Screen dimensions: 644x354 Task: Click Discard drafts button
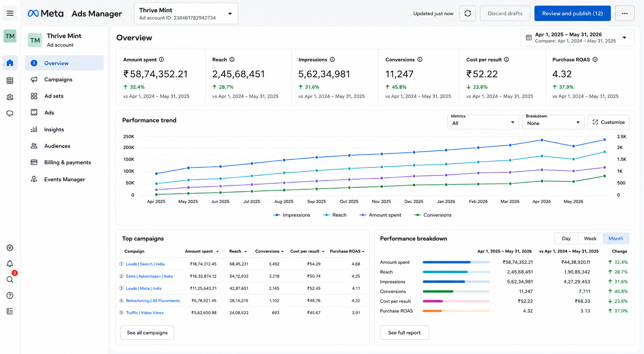(505, 13)
